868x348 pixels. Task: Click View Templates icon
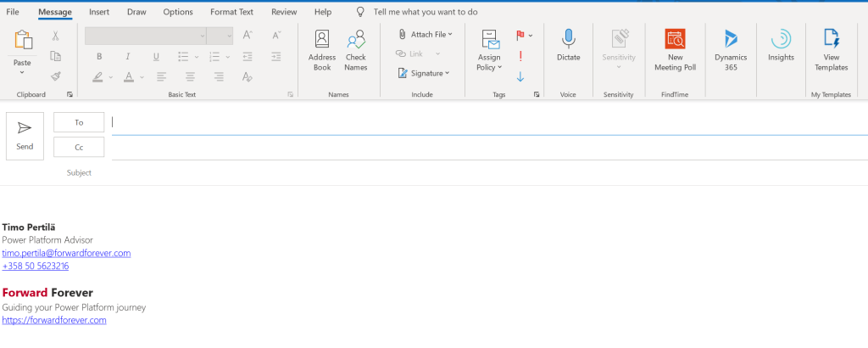(x=831, y=50)
